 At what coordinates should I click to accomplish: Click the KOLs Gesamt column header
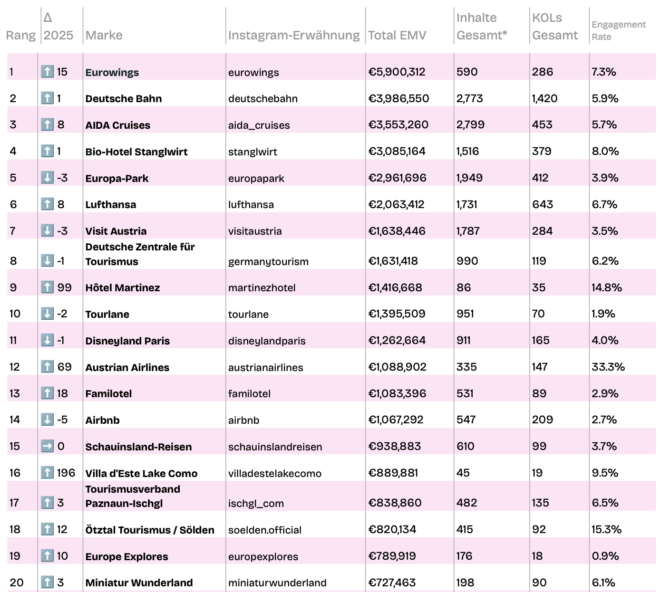click(555, 27)
